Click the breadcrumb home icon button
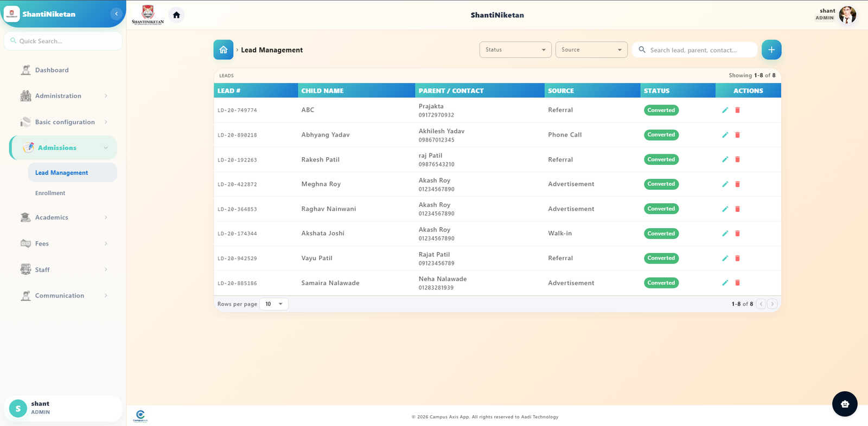 [x=223, y=50]
